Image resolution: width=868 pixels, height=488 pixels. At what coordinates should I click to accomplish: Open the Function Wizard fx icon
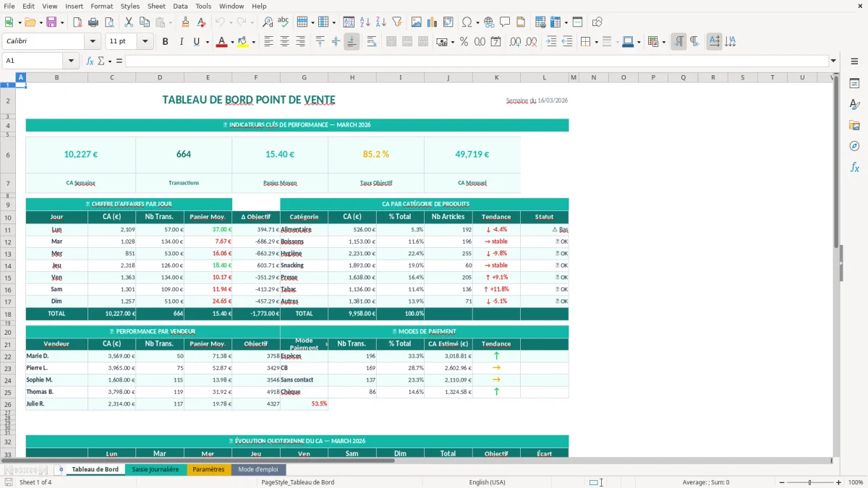(90, 61)
